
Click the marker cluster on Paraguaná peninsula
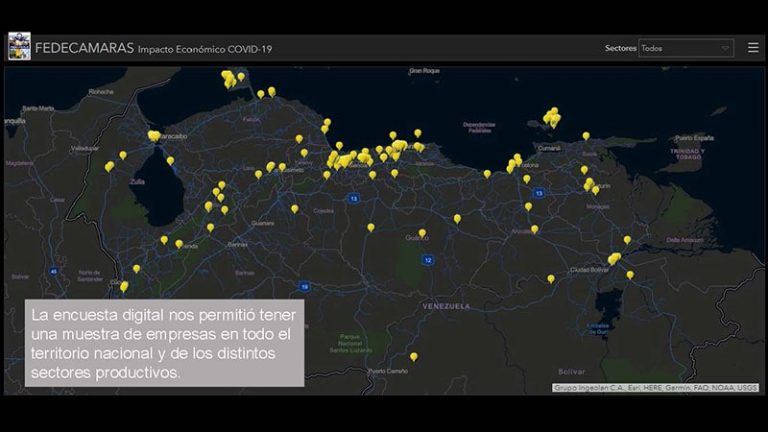click(230, 78)
